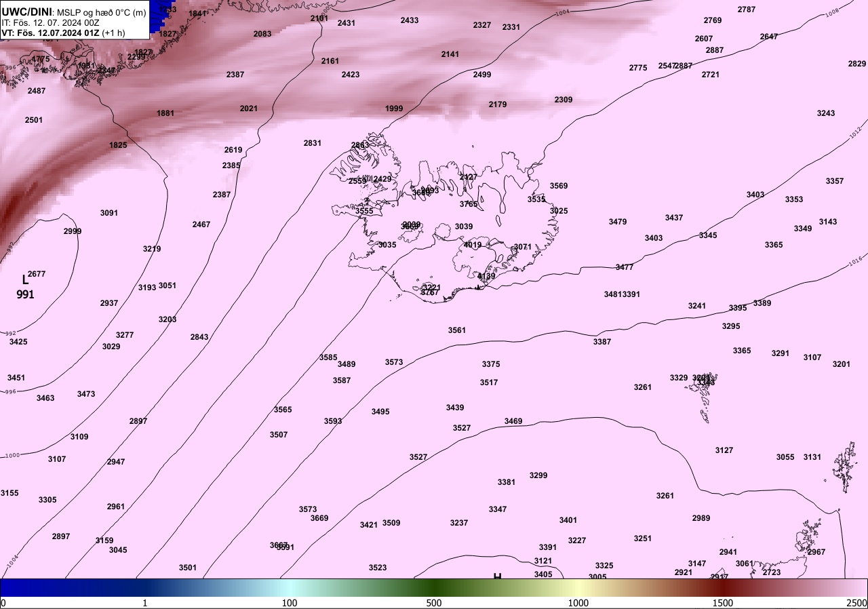Image resolution: width=868 pixels, height=609 pixels.
Task: Click the 3451 height value
Action: point(16,378)
